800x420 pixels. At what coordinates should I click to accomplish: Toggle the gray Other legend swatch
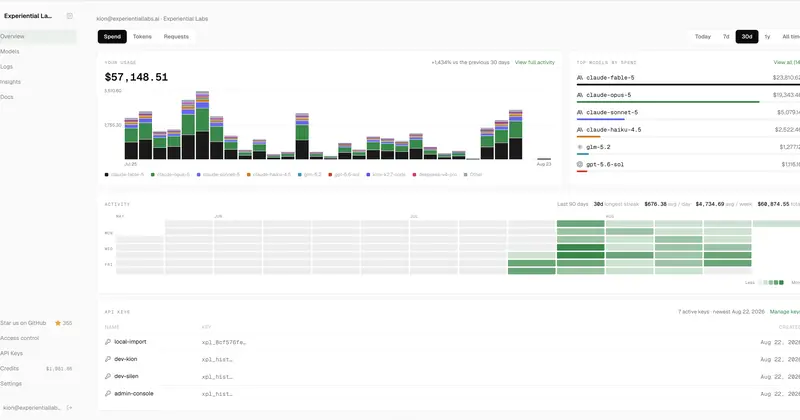(465, 175)
